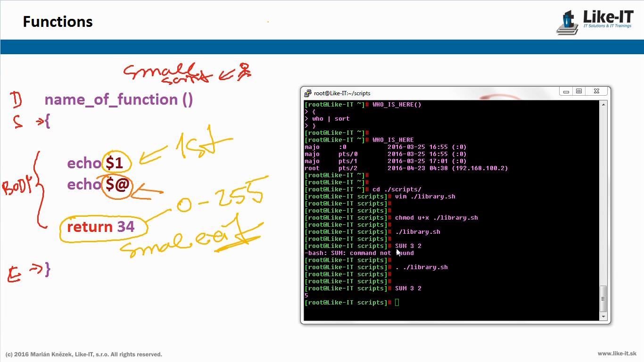644x362 pixels.
Task: Click the 'echo $1' line on slide
Action: [x=95, y=163]
